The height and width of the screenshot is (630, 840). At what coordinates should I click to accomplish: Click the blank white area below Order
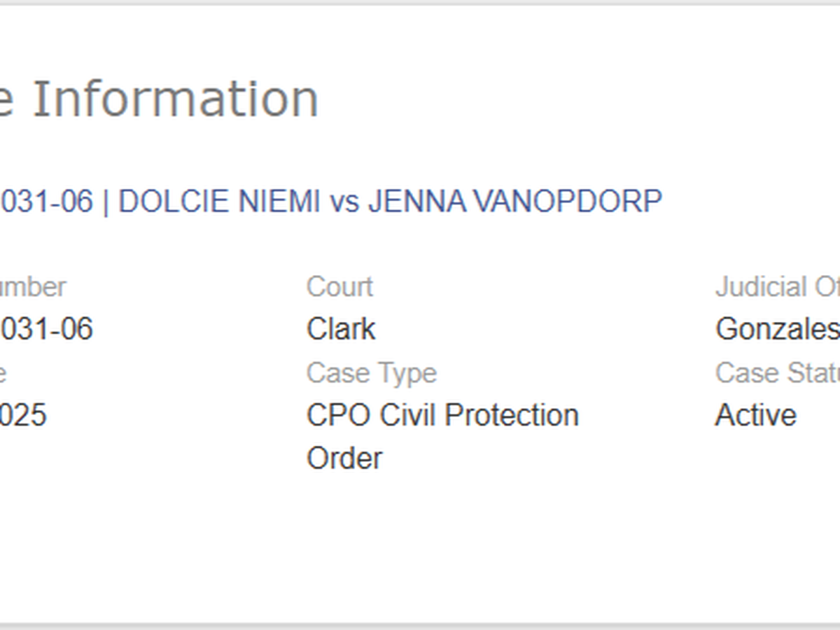click(x=420, y=546)
